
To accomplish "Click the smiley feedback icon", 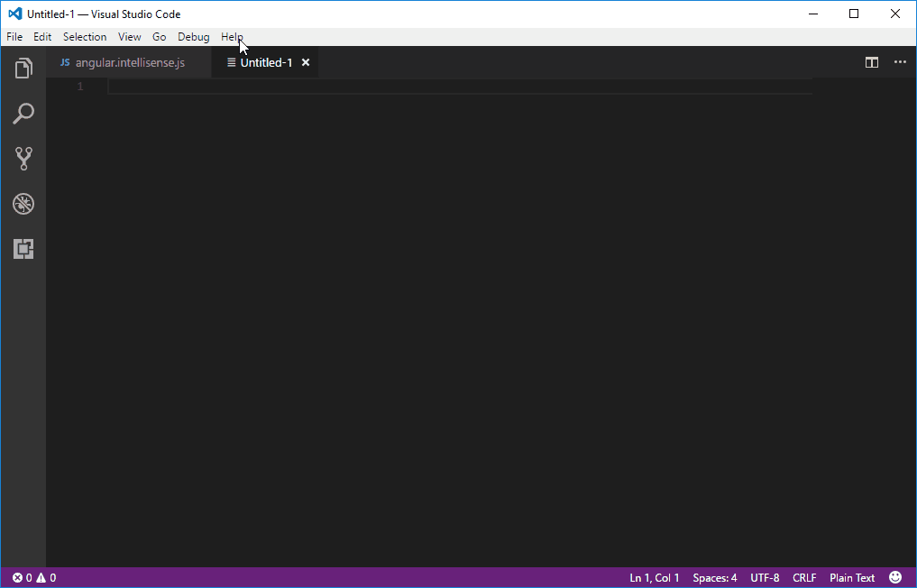I will pyautogui.click(x=895, y=577).
